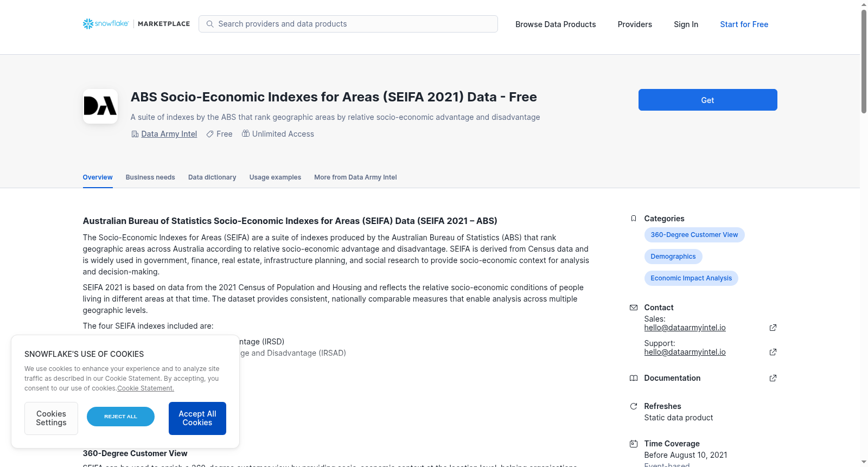Switch to the Usage examples tab

(275, 177)
